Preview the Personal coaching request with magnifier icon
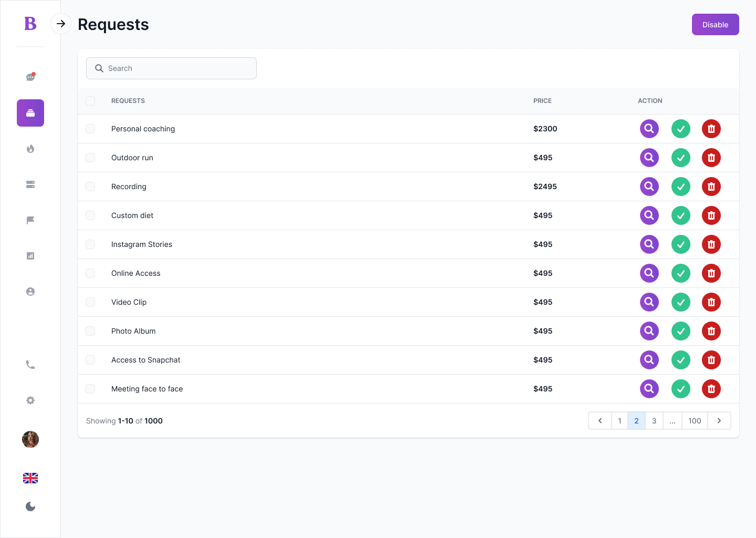 pos(649,129)
